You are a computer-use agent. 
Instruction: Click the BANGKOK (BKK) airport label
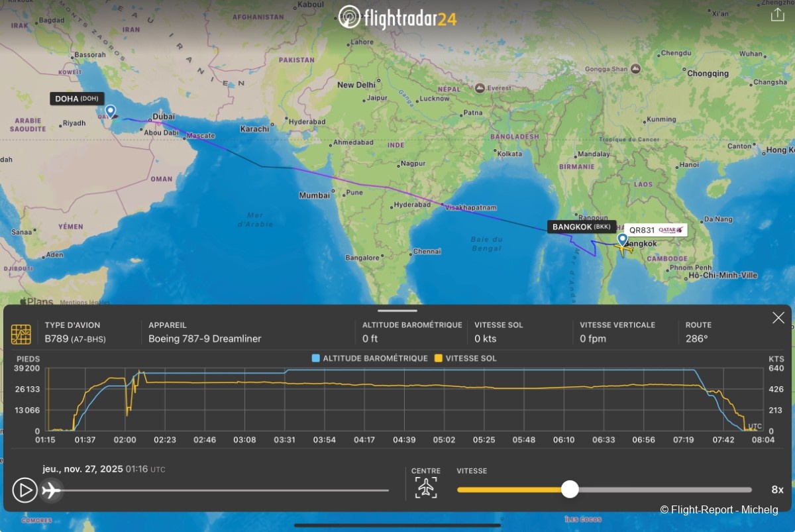582,227
